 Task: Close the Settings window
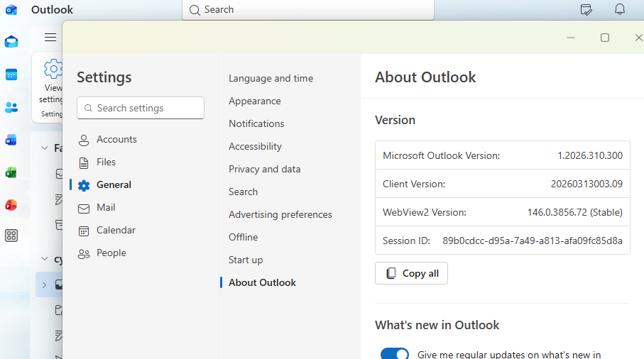638,38
